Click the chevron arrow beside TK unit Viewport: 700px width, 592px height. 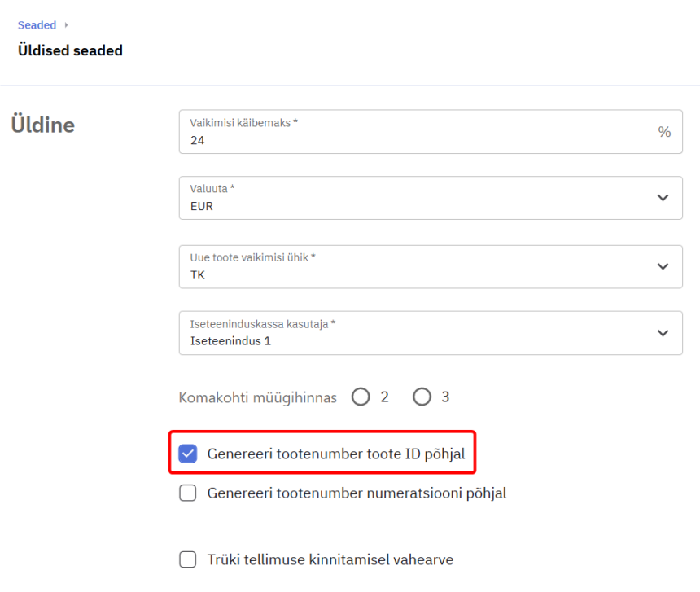pyautogui.click(x=663, y=266)
